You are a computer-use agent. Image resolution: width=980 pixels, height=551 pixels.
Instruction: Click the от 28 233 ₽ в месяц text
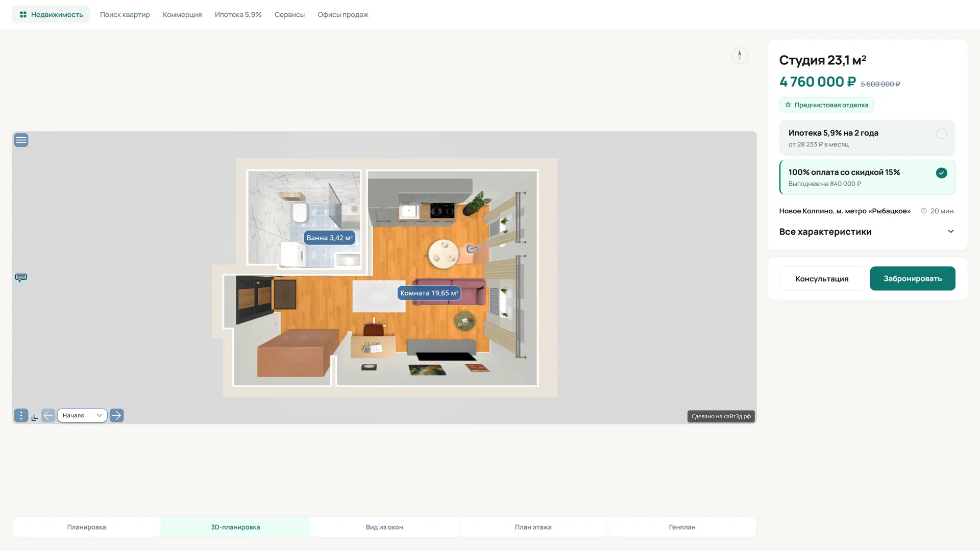click(819, 144)
